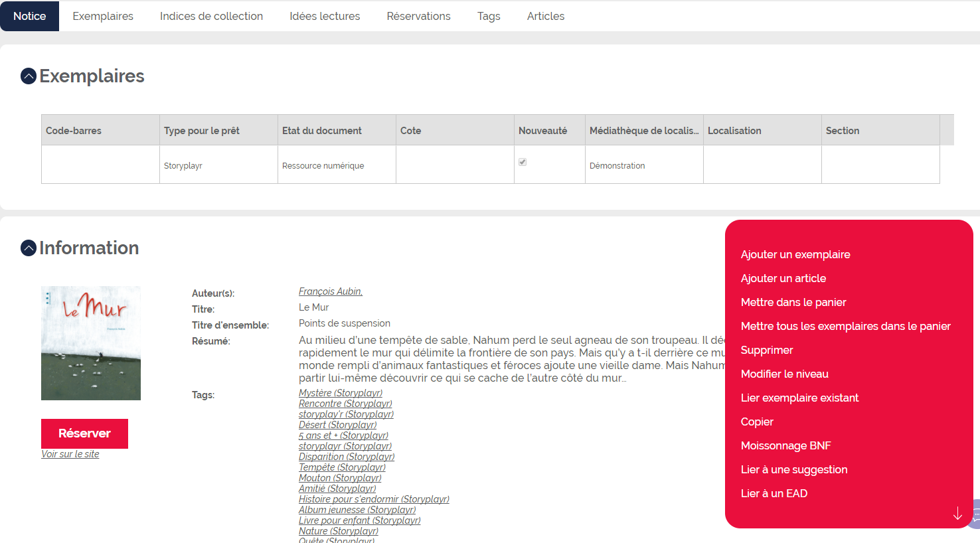The width and height of the screenshot is (980, 543).
Task: Open the Articles tab
Action: point(546,16)
